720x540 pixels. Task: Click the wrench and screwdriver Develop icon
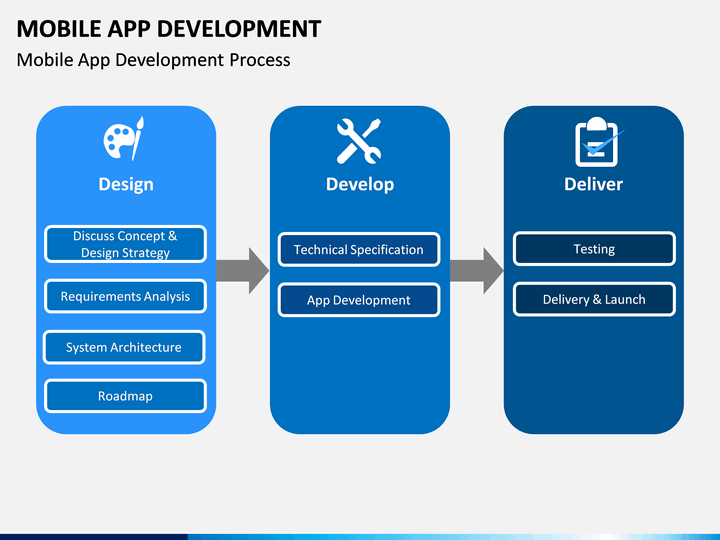click(x=359, y=141)
